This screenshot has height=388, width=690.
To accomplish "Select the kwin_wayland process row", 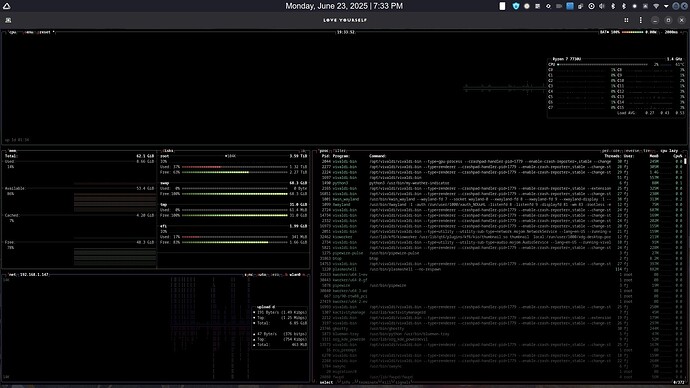I will tap(502, 199).
